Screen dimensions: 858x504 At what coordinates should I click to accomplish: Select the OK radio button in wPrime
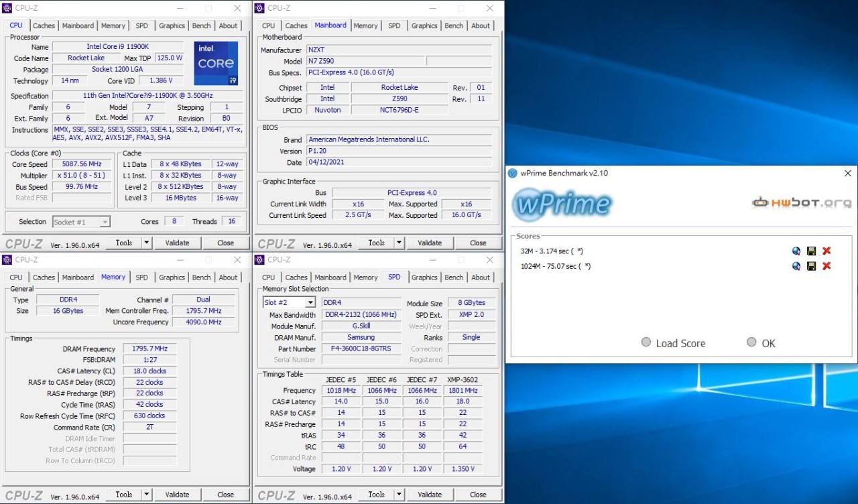[x=752, y=342]
